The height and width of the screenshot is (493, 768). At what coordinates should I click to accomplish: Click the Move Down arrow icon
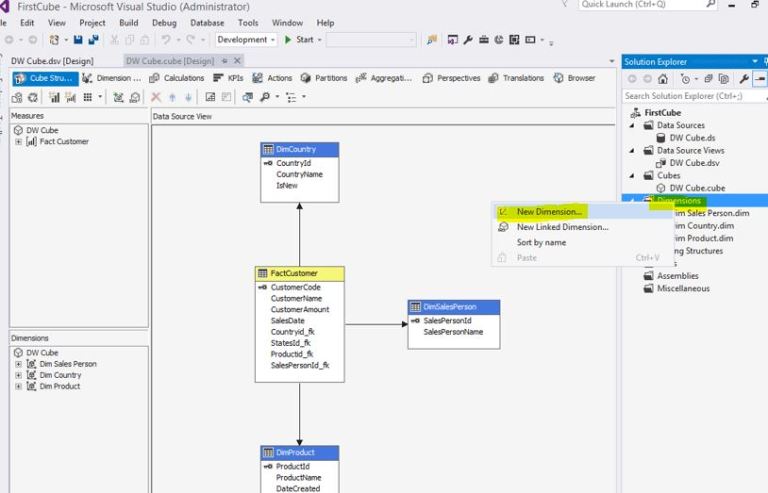(x=188, y=97)
